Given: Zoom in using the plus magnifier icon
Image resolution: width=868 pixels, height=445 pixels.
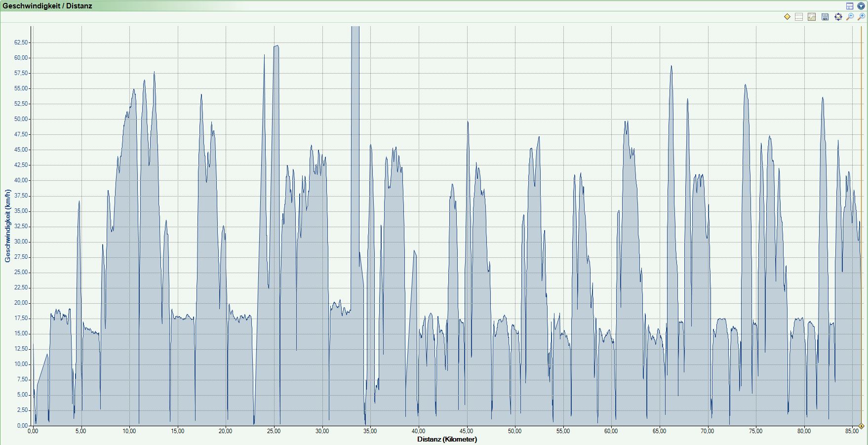Looking at the screenshot, I should [862, 17].
